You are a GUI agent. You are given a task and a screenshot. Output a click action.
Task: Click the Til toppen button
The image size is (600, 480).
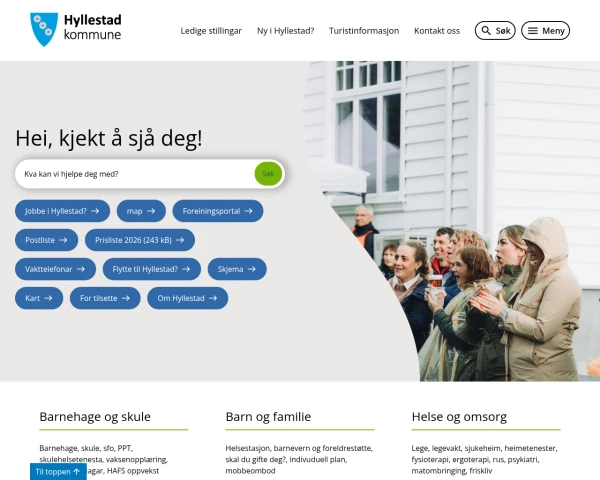58,472
